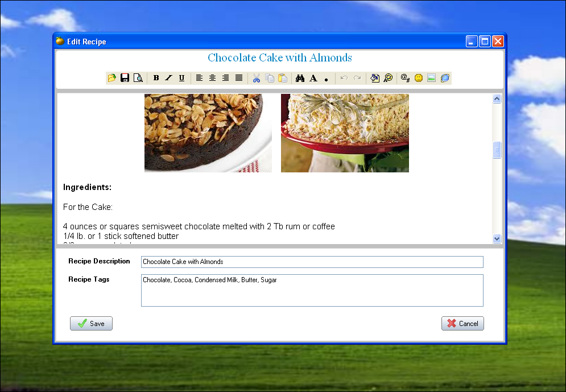
Task: Toggle italic formatting
Action: (168, 78)
